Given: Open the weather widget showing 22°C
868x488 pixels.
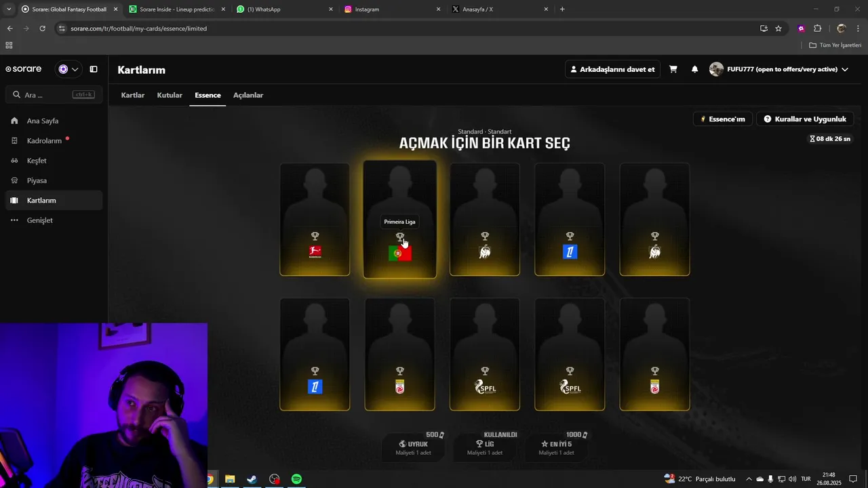Looking at the screenshot, I should point(699,479).
